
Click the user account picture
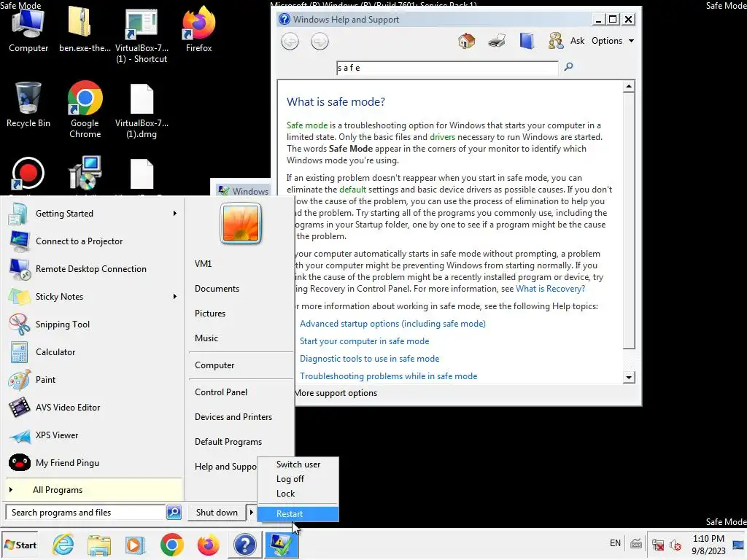click(241, 223)
